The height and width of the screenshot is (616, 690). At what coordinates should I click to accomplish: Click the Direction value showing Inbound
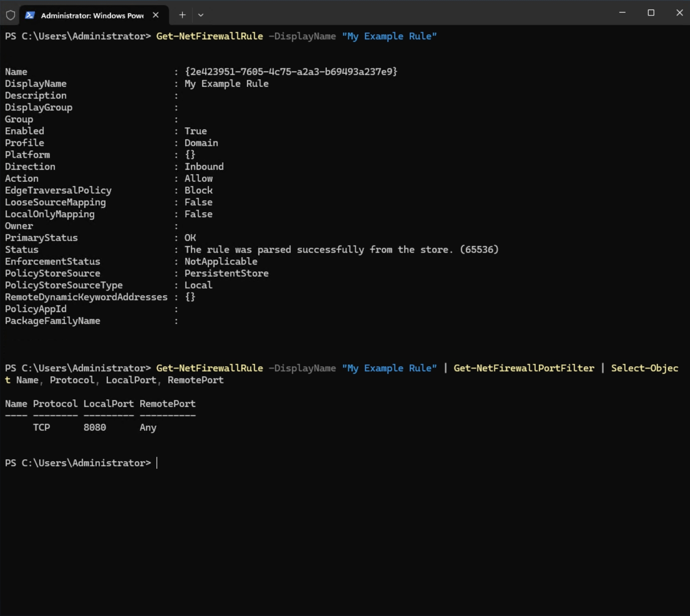(204, 166)
